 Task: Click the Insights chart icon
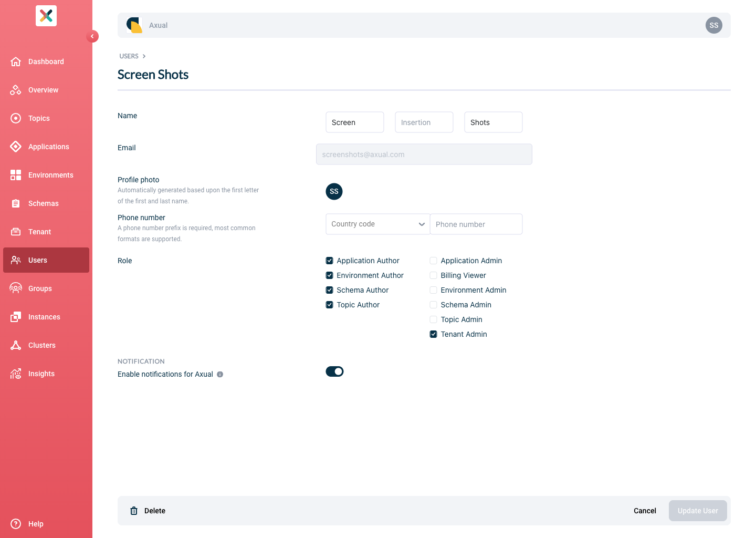point(16,374)
